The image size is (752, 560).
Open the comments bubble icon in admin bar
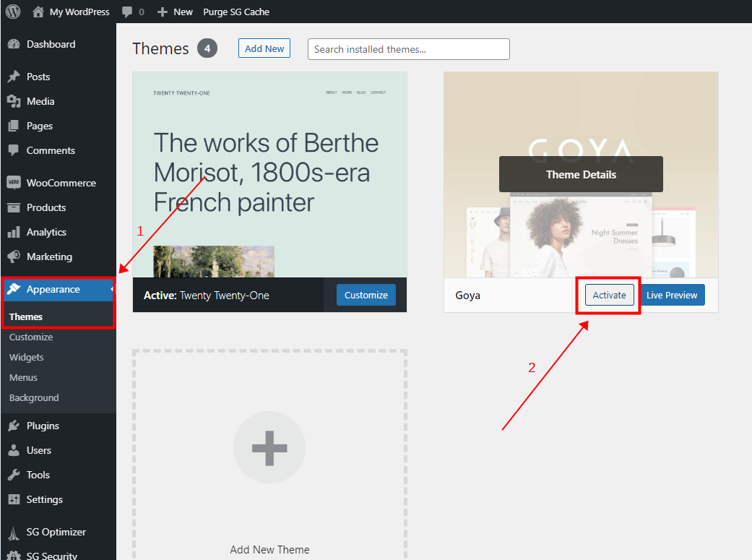click(127, 12)
